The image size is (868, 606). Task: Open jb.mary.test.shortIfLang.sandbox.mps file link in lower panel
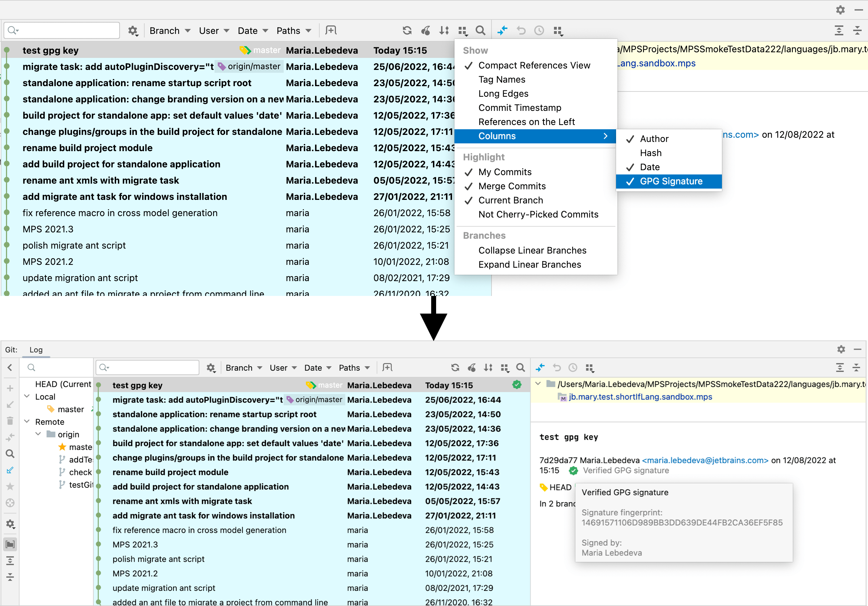pos(640,397)
